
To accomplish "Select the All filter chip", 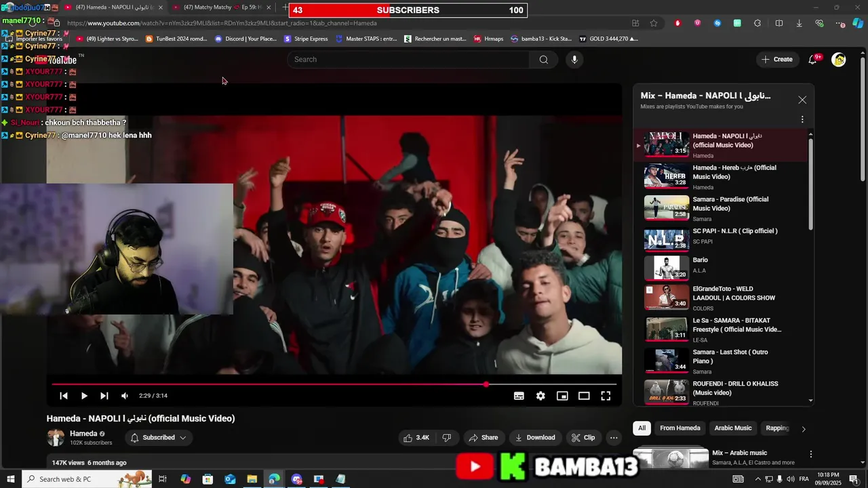I will (x=642, y=428).
